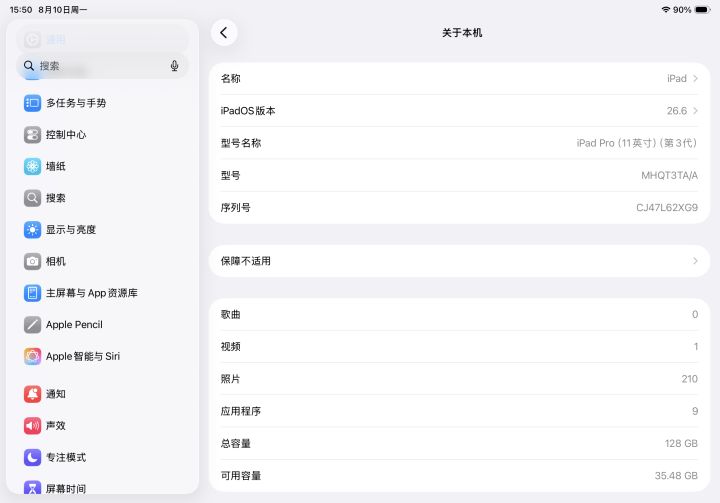Tap the microphone dictation icon in search

pyautogui.click(x=174, y=66)
